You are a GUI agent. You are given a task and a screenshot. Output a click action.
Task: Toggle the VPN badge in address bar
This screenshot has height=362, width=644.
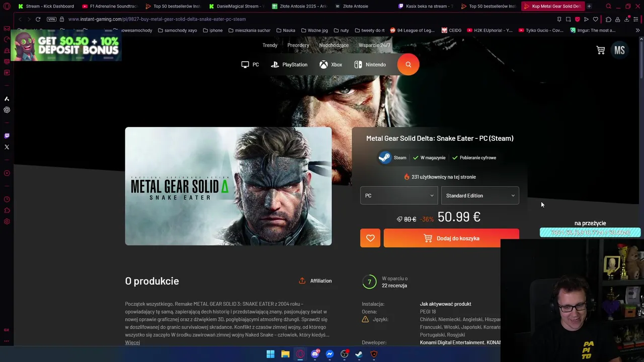(51, 19)
